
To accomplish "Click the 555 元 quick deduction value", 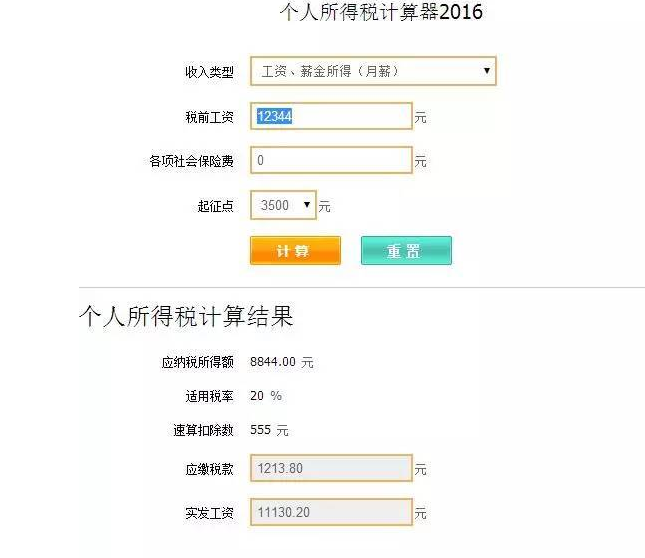I will coord(269,430).
